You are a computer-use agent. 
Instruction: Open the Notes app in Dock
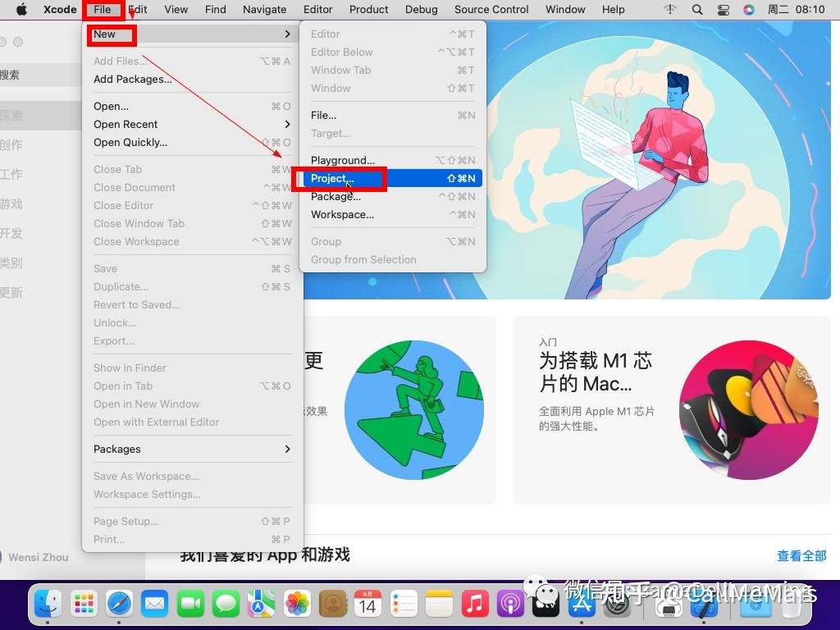439,604
